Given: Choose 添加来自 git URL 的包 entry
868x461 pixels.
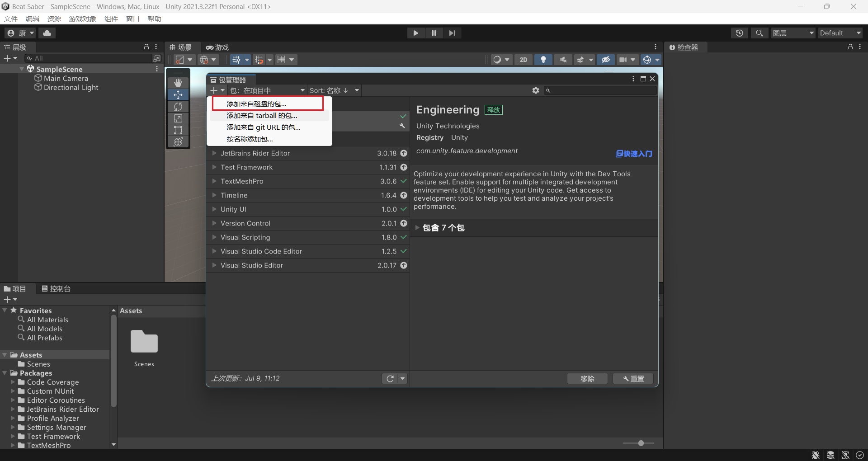Looking at the screenshot, I should point(270,127).
